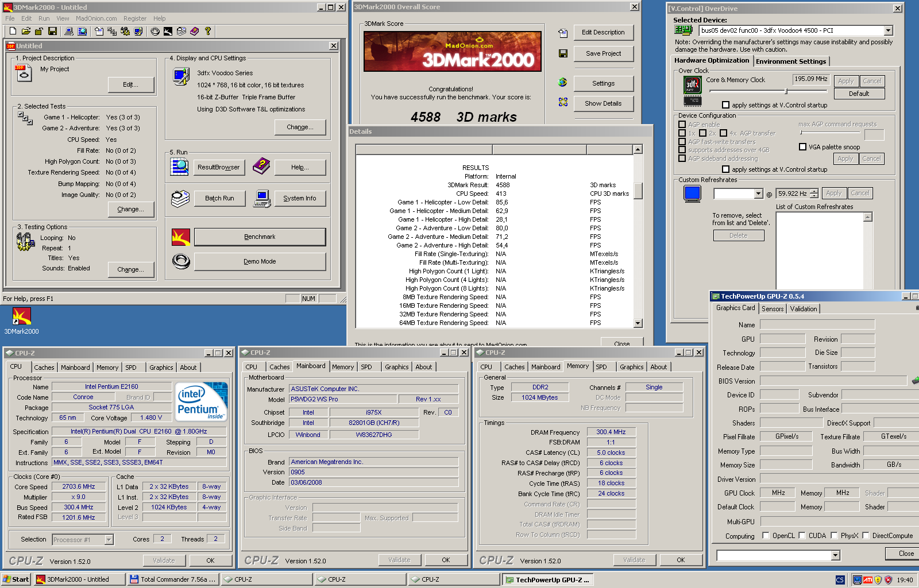Click the Show Details button
The width and height of the screenshot is (919, 588).
(x=603, y=103)
